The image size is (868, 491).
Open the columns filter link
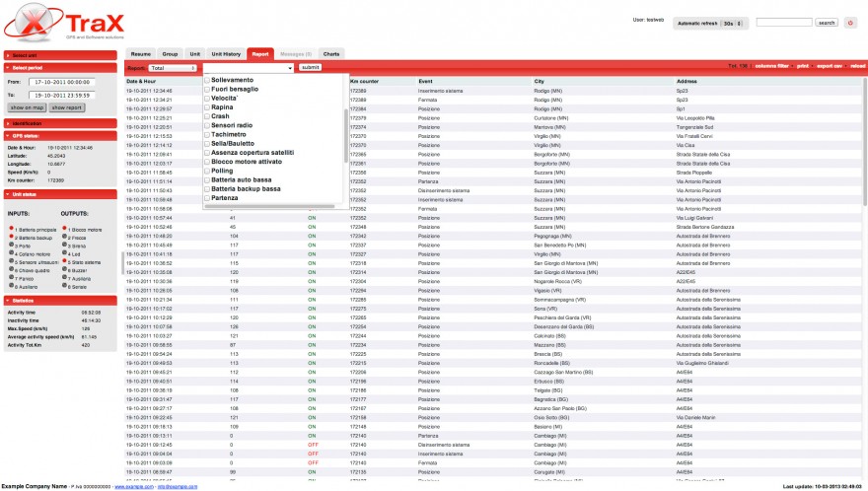point(771,66)
